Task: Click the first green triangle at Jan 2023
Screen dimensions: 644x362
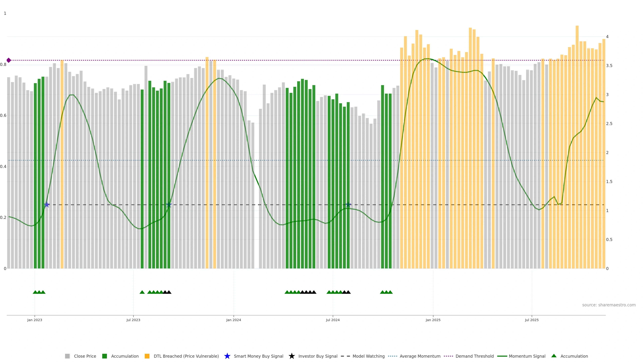Action: 35,292
